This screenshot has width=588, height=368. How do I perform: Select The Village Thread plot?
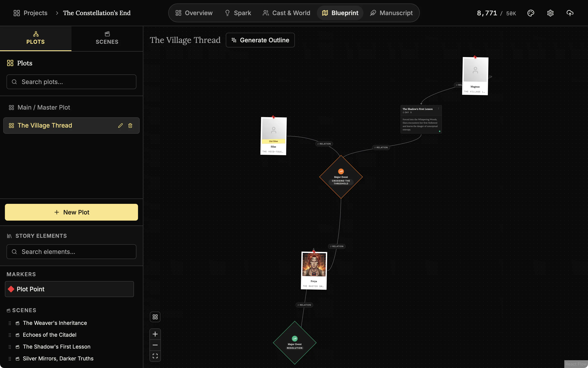click(71, 126)
